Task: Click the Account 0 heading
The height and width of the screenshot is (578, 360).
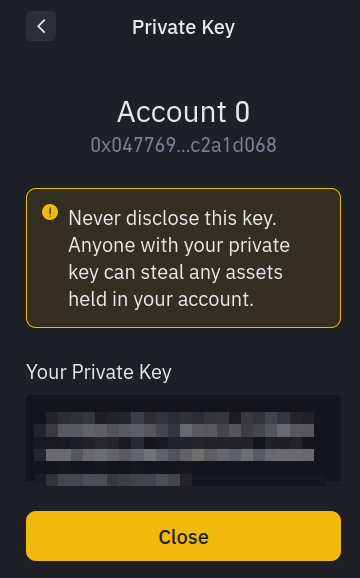Action: [184, 112]
